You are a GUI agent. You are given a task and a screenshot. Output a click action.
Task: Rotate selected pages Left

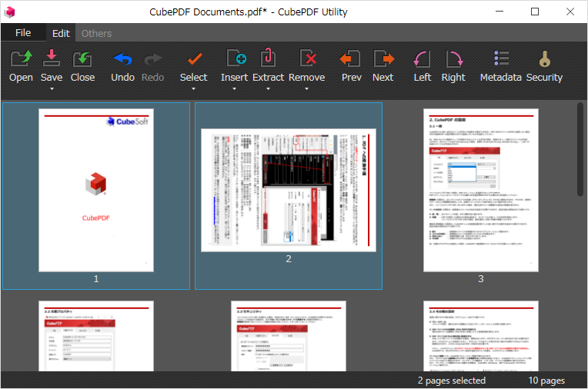(x=422, y=60)
